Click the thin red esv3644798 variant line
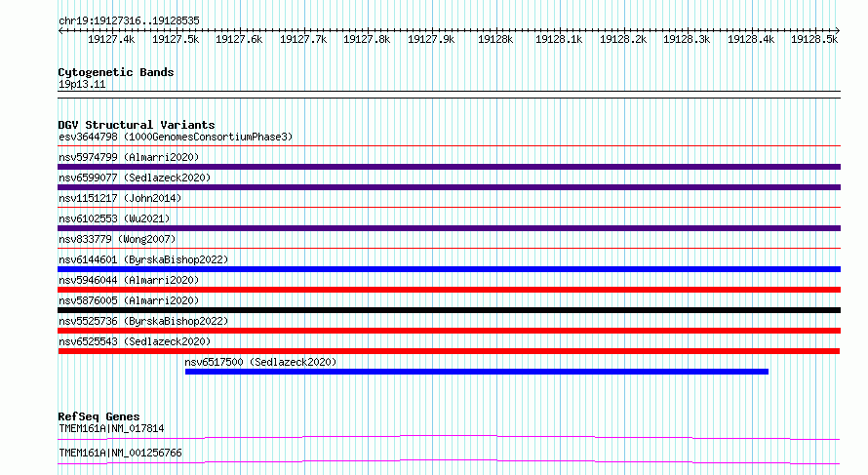The height and width of the screenshot is (475, 868). click(x=449, y=146)
